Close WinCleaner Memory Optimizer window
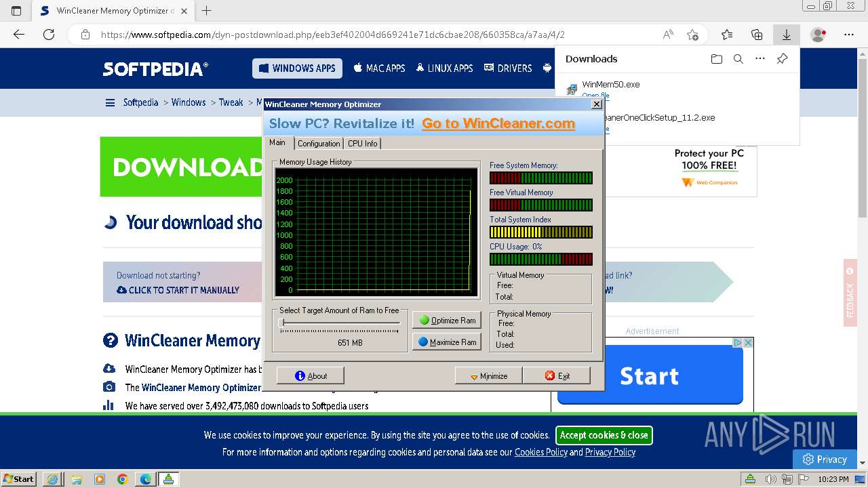 (x=596, y=104)
